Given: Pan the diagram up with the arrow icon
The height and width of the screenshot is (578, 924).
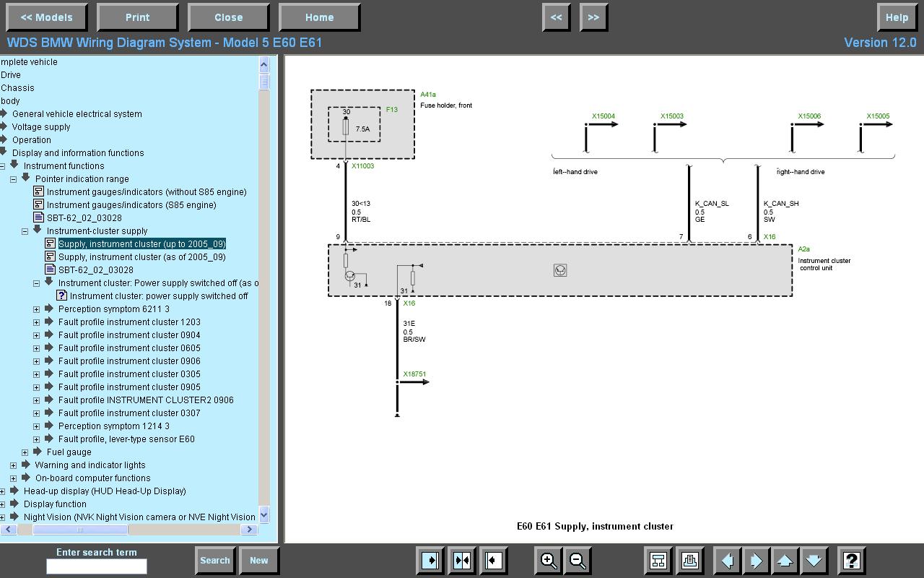Looking at the screenshot, I should click(x=785, y=560).
